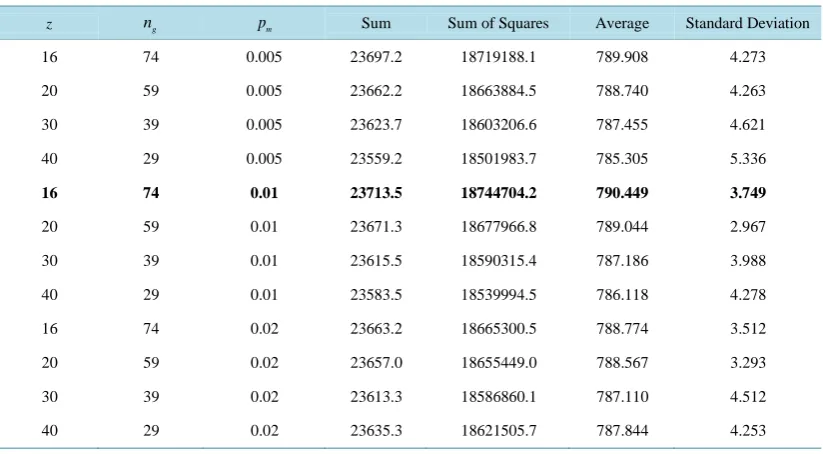Select sum value 23613.3
The width and height of the screenshot is (823, 454).
[x=376, y=397]
